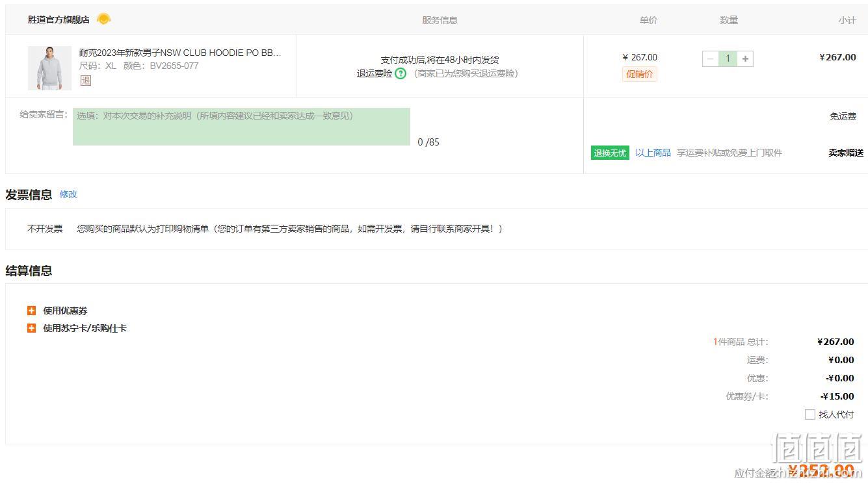Screen dimensions: 868x484
Task: Click the 运费 value ¥0.00
Action: pos(841,360)
